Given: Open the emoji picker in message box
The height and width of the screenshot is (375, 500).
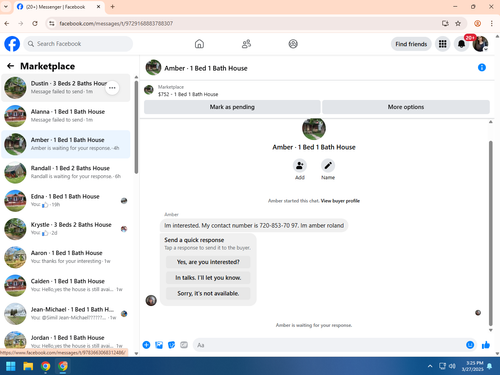Looking at the screenshot, I should click(470, 345).
